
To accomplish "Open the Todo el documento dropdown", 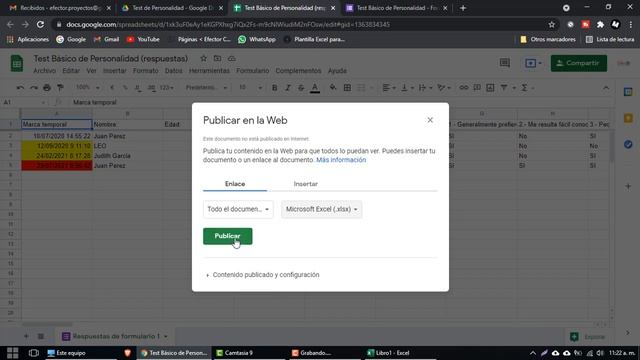I will click(238, 209).
